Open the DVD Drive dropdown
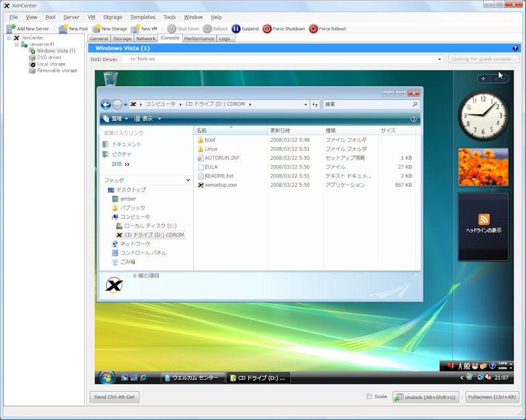The image size is (526, 420). pyautogui.click(x=439, y=59)
